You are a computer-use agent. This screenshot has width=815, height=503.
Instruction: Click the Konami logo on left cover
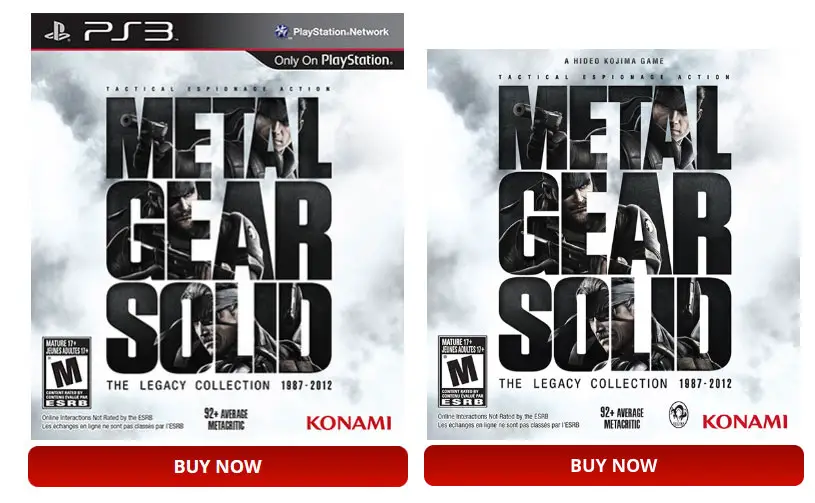348,423
